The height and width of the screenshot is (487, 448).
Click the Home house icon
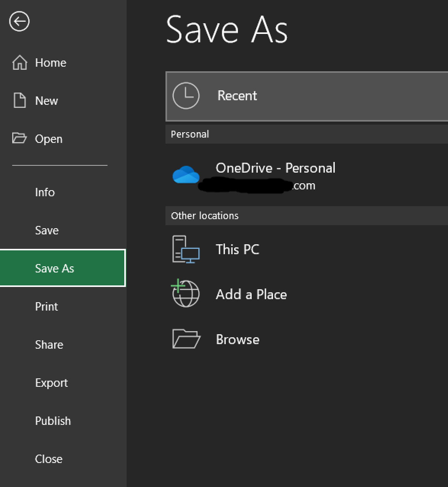click(19, 62)
